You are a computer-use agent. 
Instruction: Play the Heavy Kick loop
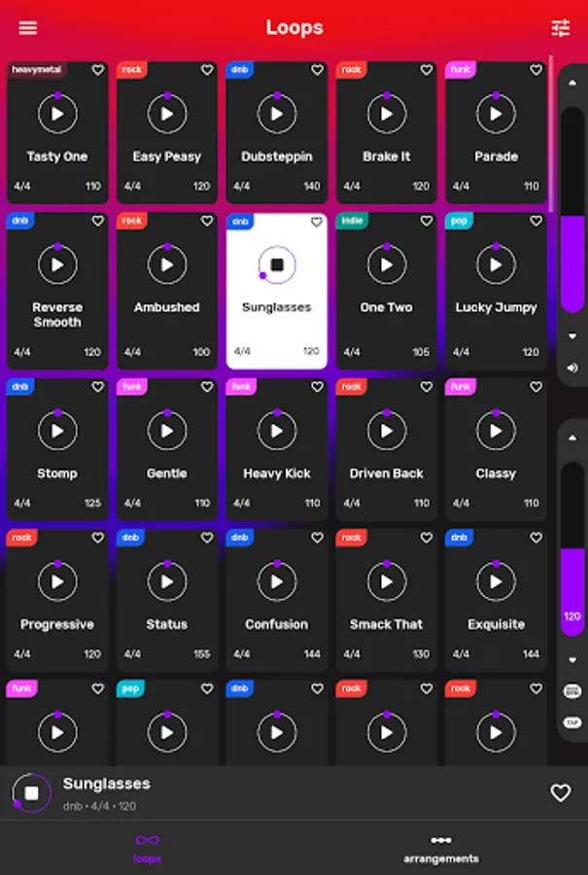tap(277, 431)
